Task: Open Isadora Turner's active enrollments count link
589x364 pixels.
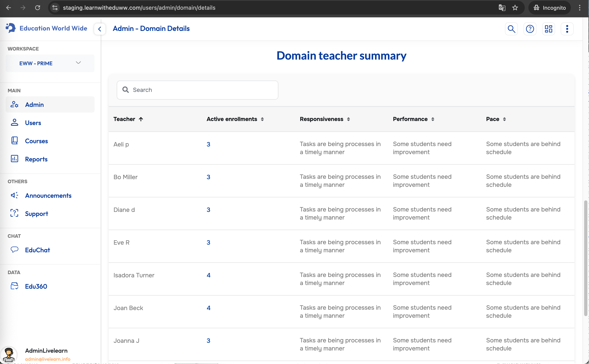Action: (x=208, y=275)
